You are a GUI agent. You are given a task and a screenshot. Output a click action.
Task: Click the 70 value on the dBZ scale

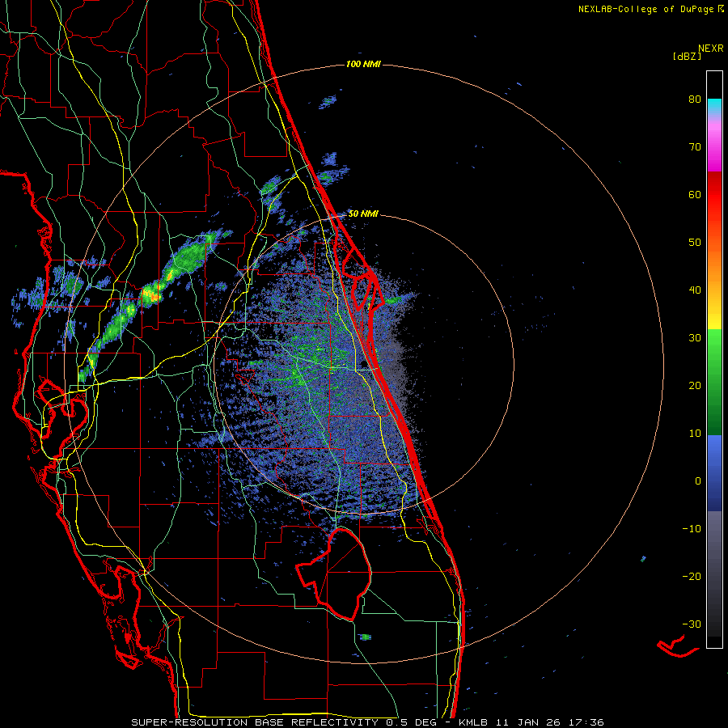click(x=695, y=146)
